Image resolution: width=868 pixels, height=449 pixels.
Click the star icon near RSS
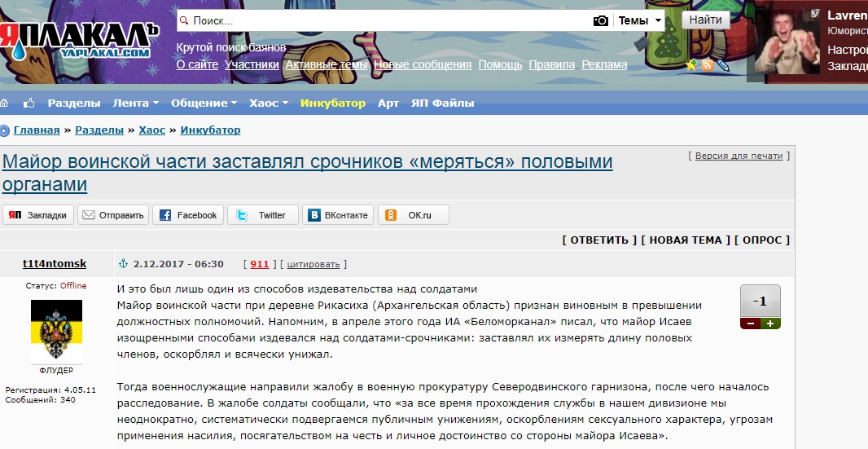(692, 65)
